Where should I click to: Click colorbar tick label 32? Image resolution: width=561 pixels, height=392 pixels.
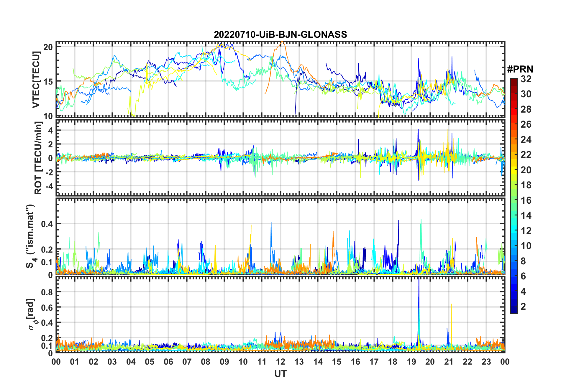(526, 79)
